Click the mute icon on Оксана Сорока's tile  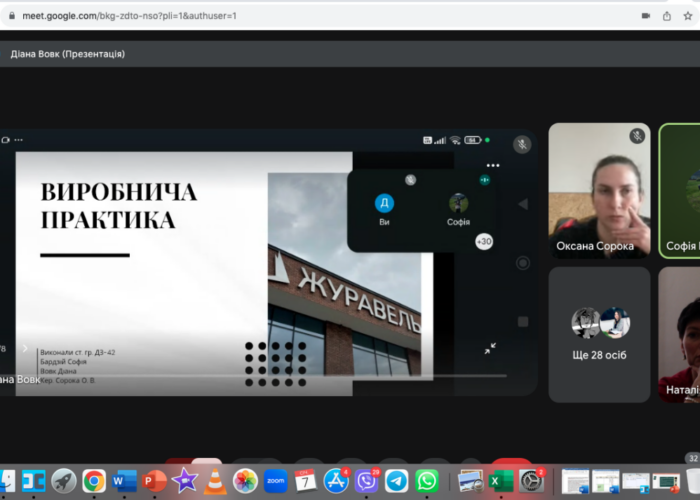pos(637,136)
